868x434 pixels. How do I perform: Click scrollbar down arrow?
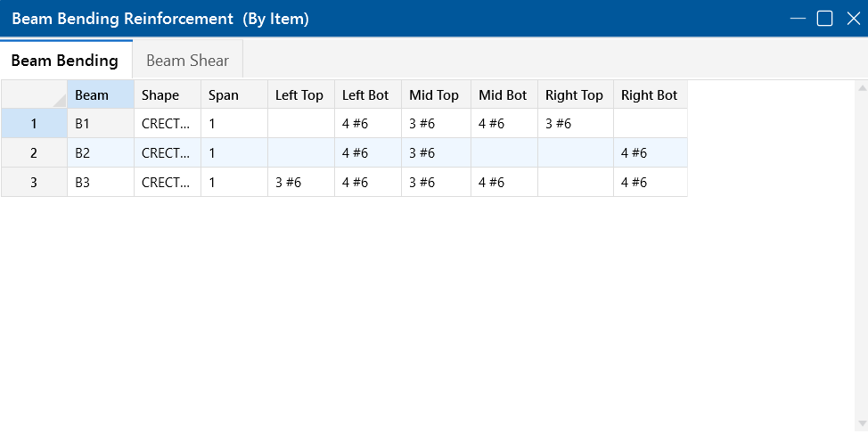point(861,422)
